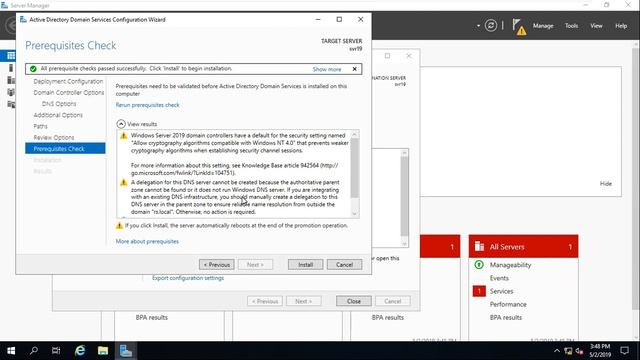Collapse the View results section
Image resolution: width=640 pixels, height=360 pixels.
tap(121, 124)
